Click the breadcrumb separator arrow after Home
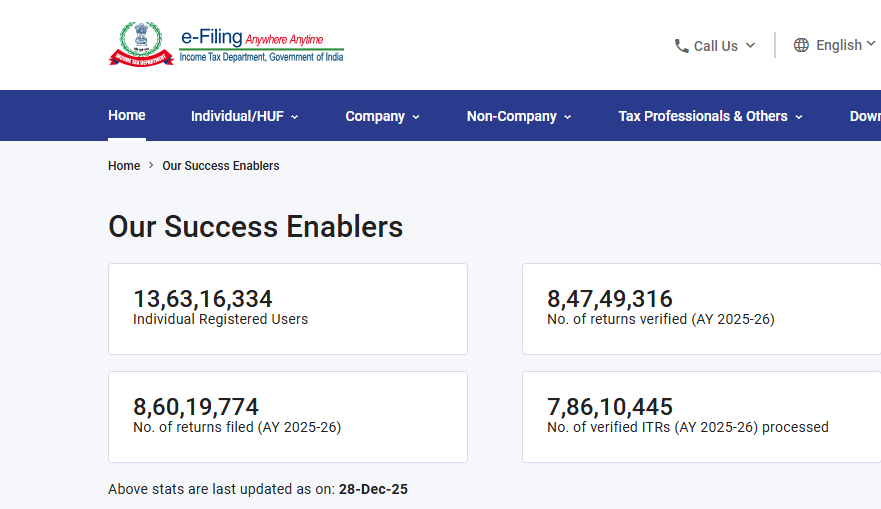Image resolution: width=881 pixels, height=509 pixels. [x=151, y=166]
